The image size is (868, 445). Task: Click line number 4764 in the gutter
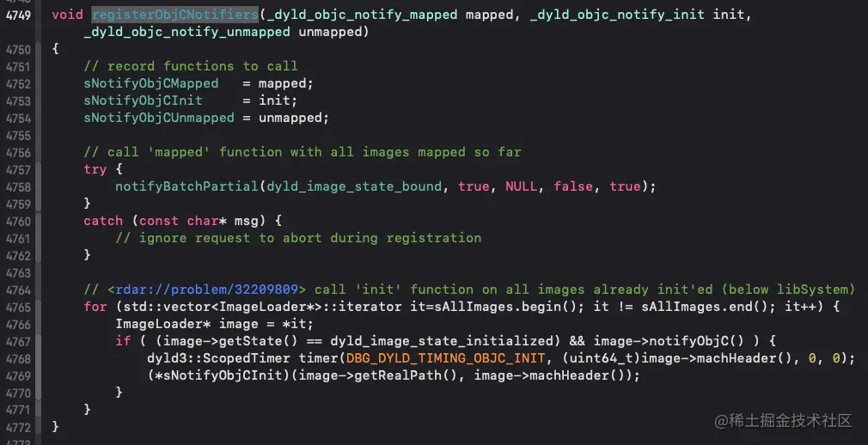point(18,290)
